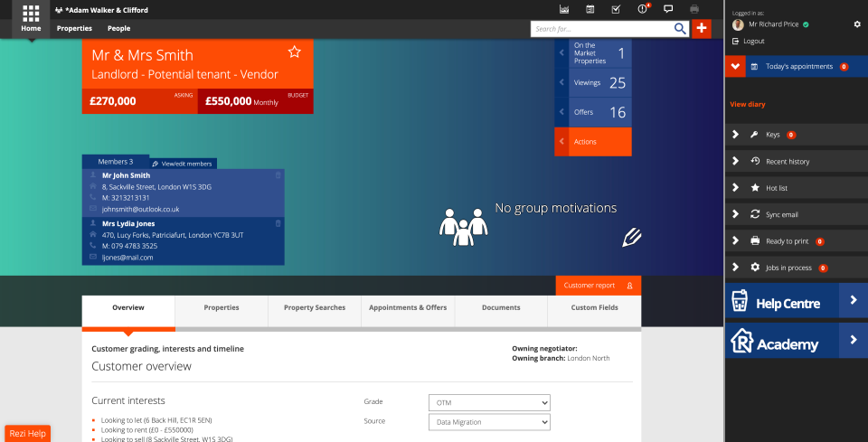Delete member Mr John Smith trash icon
The image size is (868, 442).
click(x=278, y=174)
